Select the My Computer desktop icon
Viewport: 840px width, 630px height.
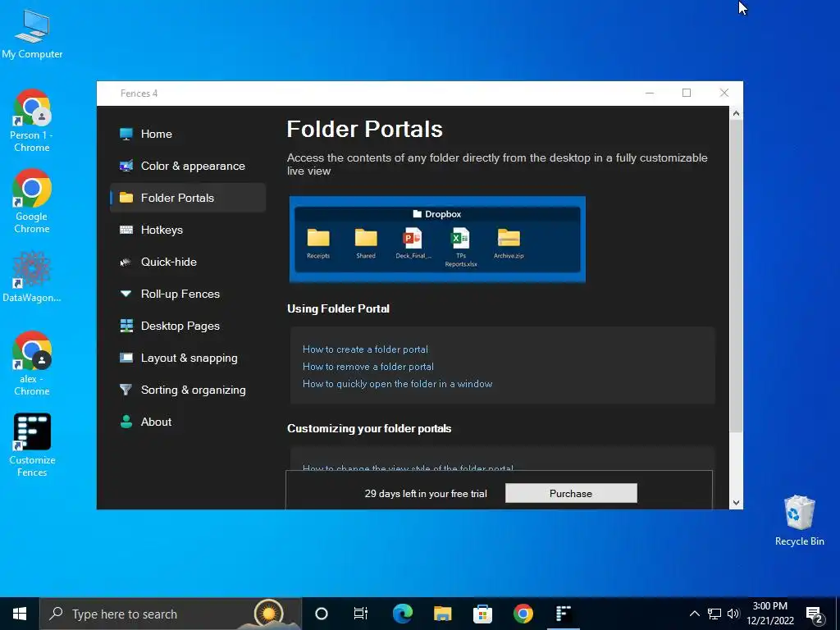pyautogui.click(x=32, y=34)
